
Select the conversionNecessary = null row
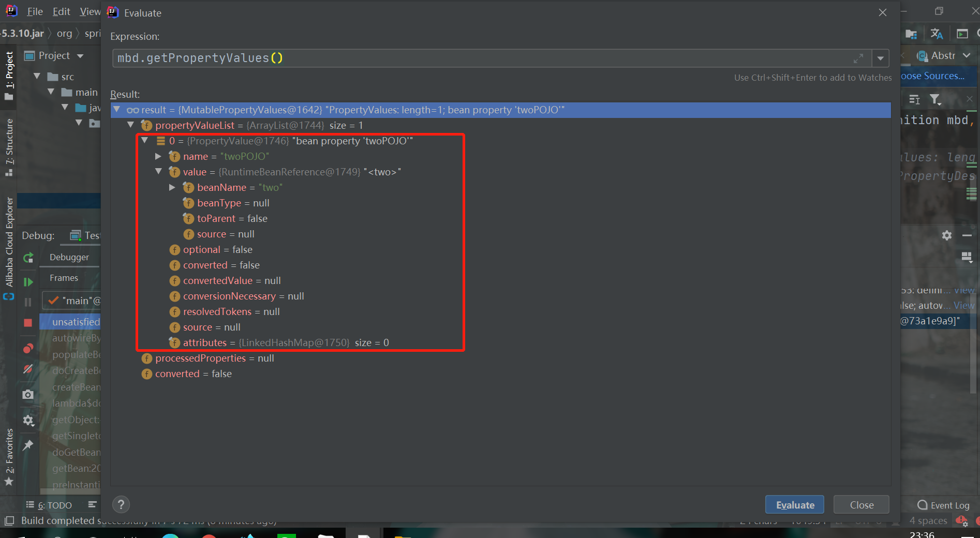pos(237,296)
